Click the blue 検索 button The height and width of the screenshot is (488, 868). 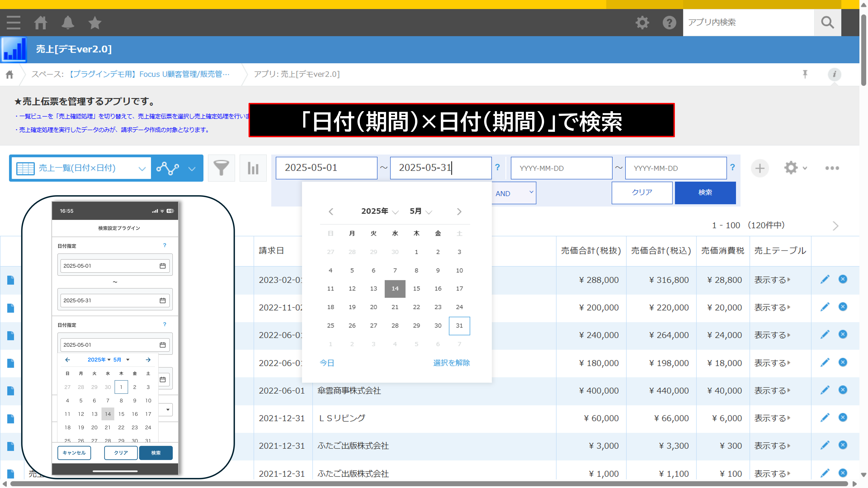pyautogui.click(x=705, y=193)
